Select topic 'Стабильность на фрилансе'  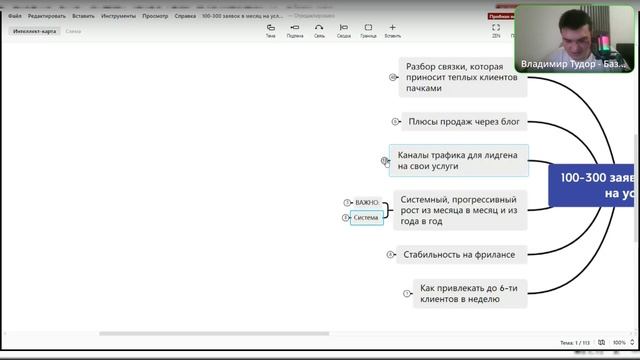(x=462, y=255)
